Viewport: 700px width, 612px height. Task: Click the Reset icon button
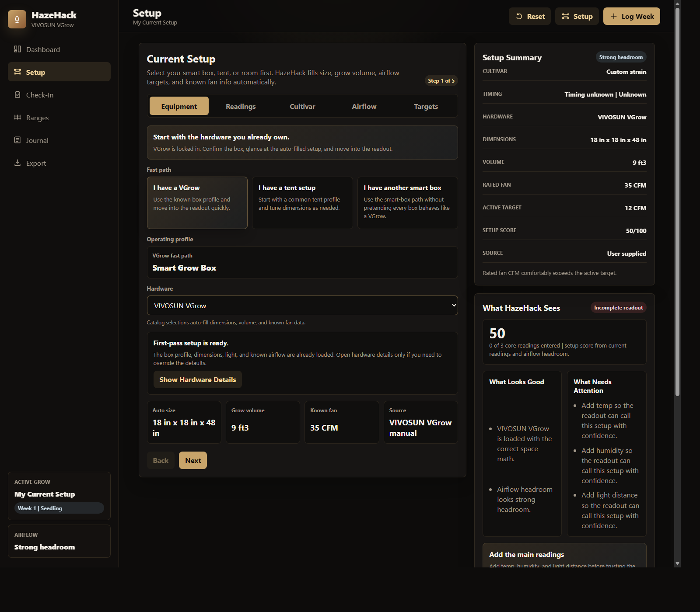tap(519, 16)
